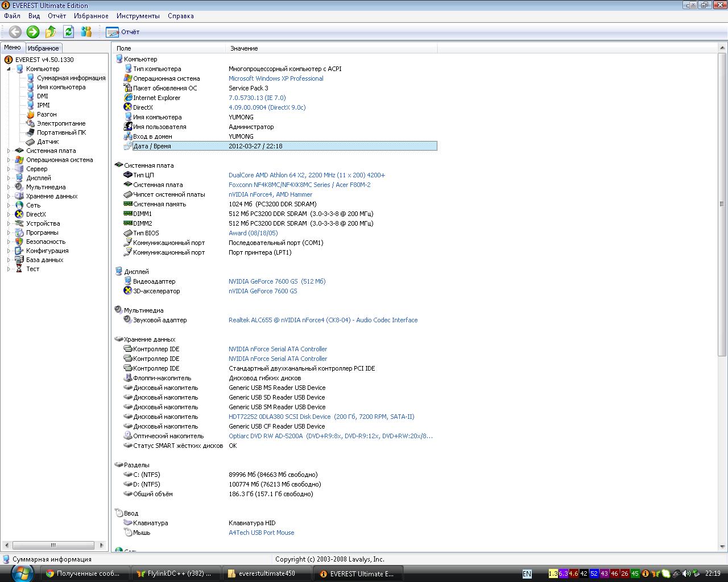Click the Разгон flame icon
This screenshot has height=582, width=728.
(x=31, y=114)
